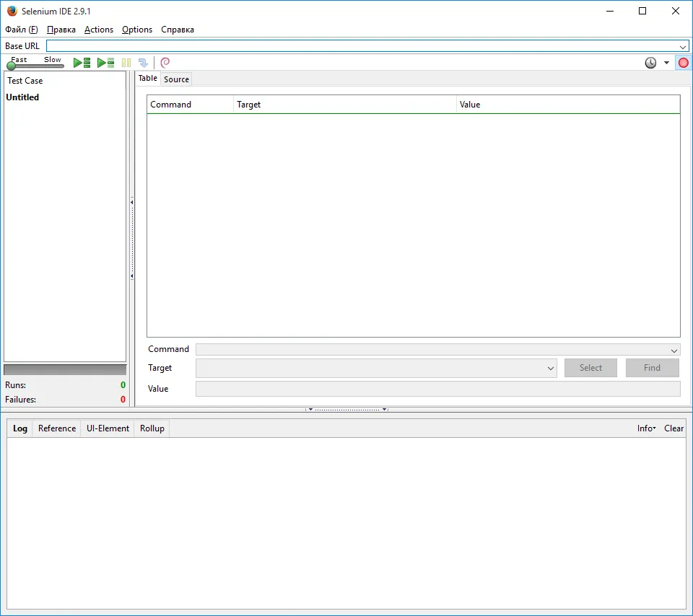Expand the Base URL dropdown
This screenshot has width=693, height=616.
click(683, 46)
